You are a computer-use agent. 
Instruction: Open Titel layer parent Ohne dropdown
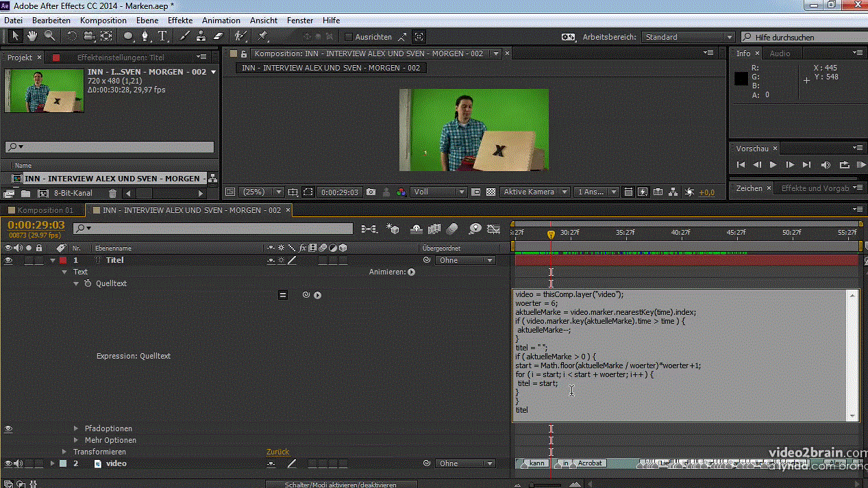[465, 260]
